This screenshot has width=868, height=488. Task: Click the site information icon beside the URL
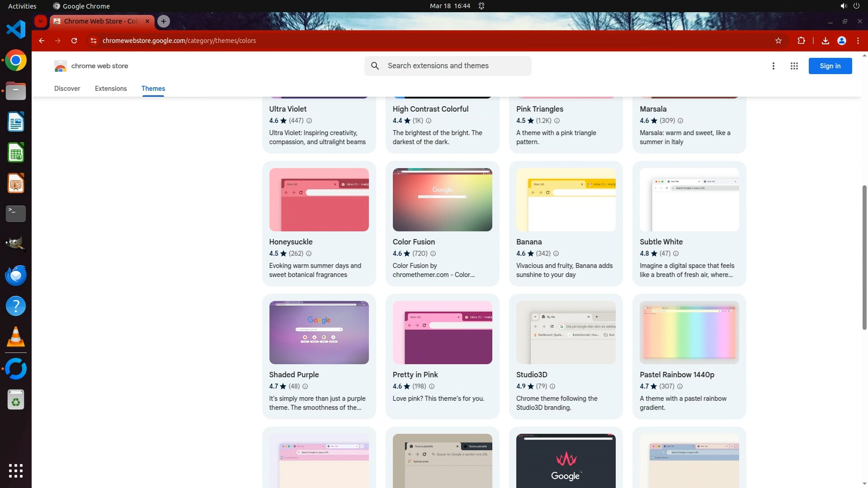pyautogui.click(x=93, y=41)
